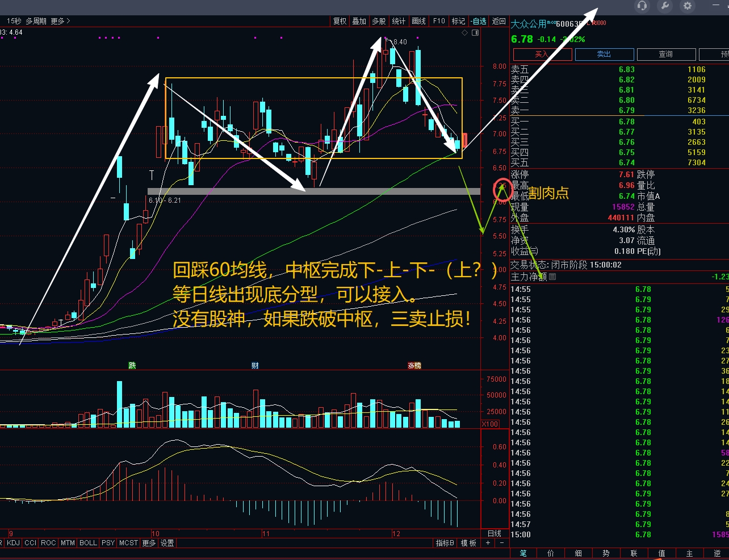Click the 跌 marker on the chart

pos(132,365)
